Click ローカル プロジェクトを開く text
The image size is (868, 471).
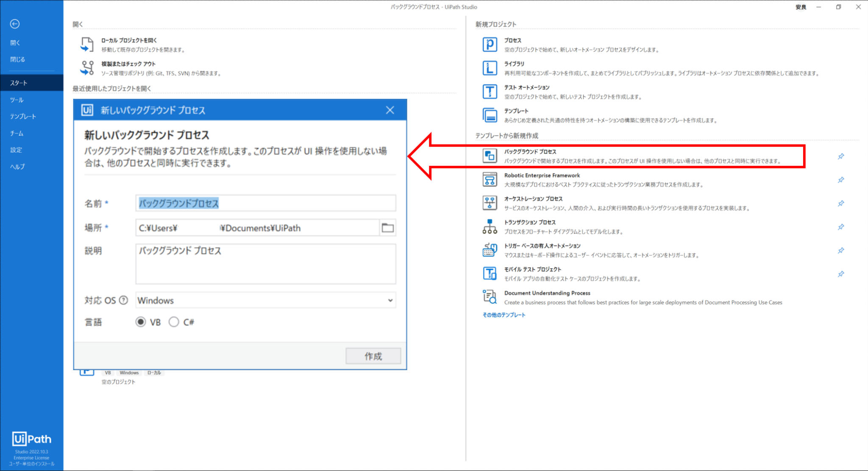point(129,40)
